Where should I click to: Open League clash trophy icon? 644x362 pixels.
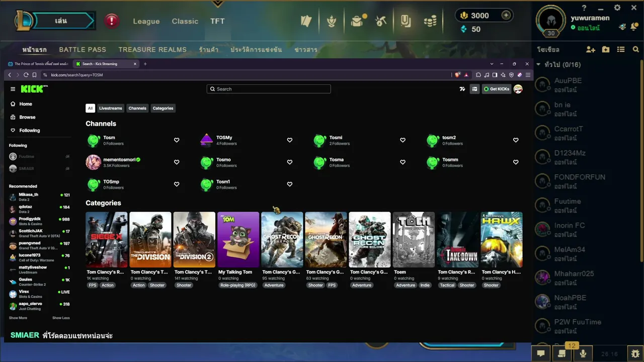pos(332,21)
